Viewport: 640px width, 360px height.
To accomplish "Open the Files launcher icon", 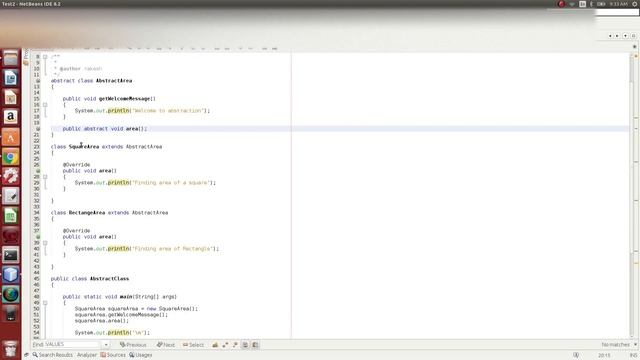I will [x=11, y=58].
